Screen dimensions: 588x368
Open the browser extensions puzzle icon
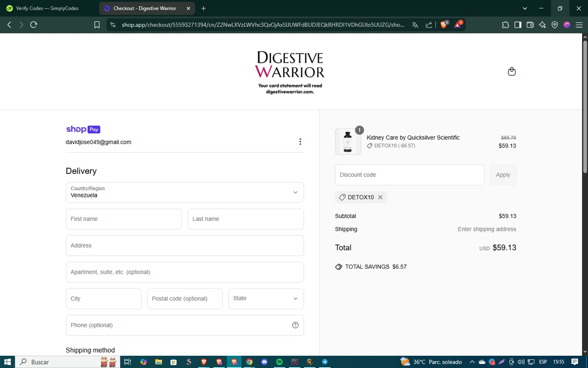[505, 25]
